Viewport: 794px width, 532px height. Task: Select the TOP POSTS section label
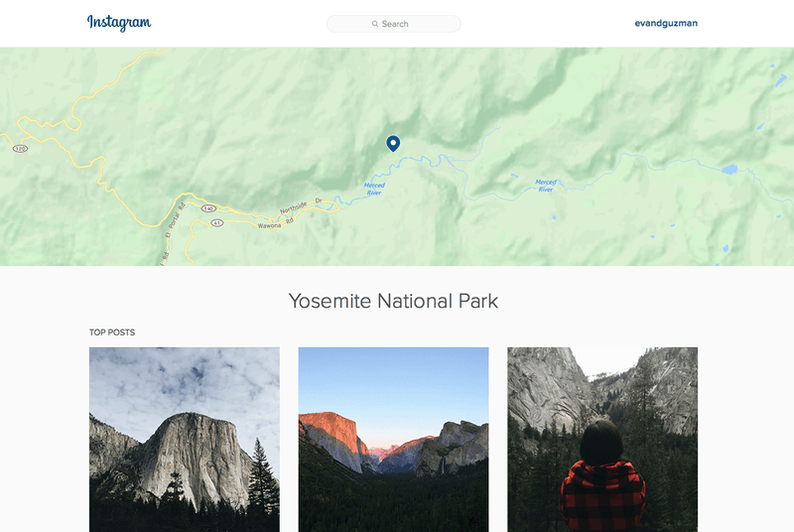point(112,332)
